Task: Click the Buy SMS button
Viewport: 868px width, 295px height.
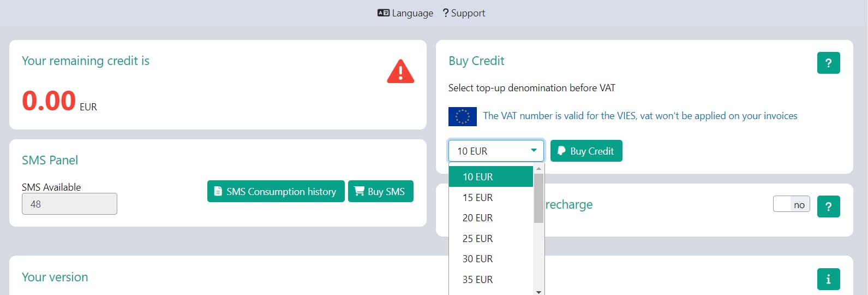Action: point(380,191)
